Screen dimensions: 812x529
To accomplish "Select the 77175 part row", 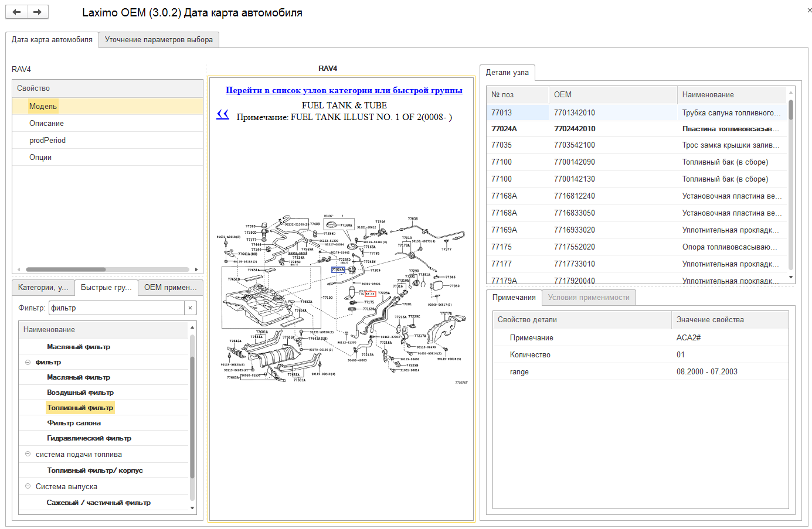I will coord(636,247).
